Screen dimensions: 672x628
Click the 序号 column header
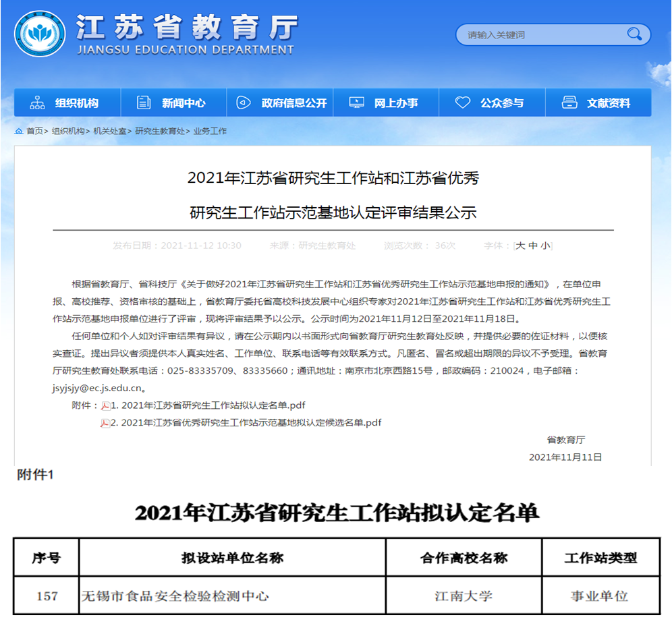(47, 558)
